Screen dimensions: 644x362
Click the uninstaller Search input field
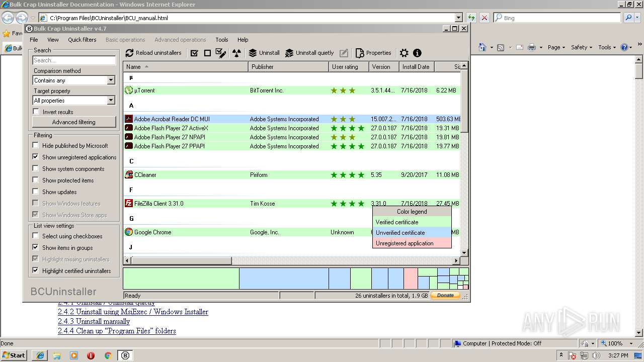coord(74,60)
